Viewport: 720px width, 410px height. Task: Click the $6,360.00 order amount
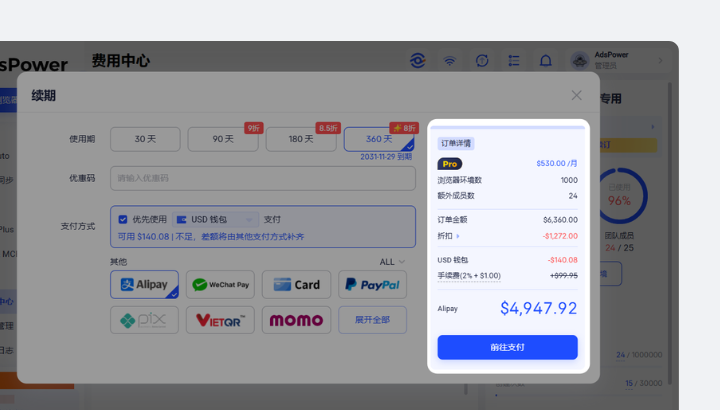pyautogui.click(x=560, y=219)
